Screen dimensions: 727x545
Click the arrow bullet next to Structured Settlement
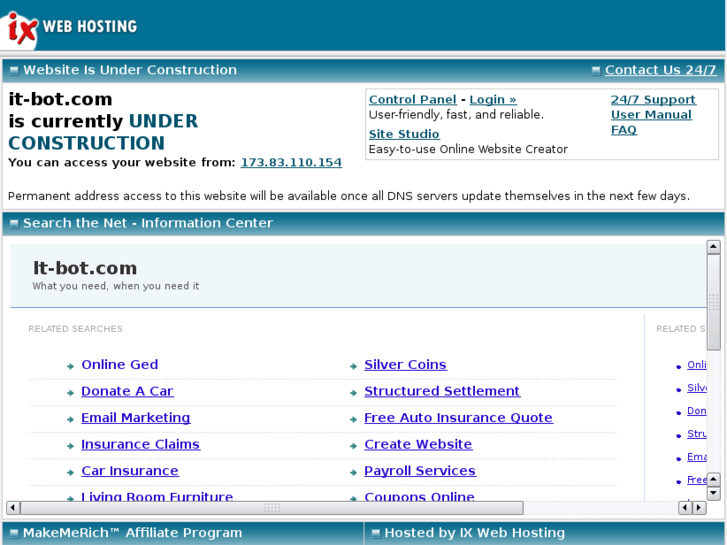[353, 393]
